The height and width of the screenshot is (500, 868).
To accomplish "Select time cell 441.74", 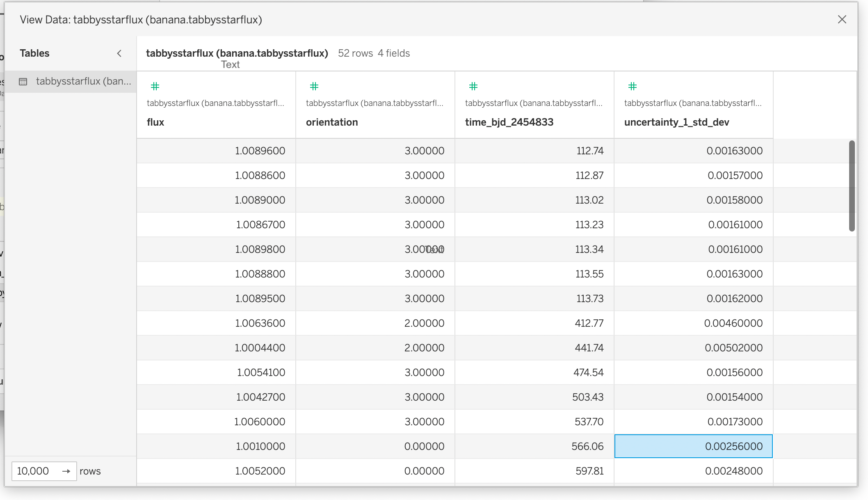I will coord(535,348).
